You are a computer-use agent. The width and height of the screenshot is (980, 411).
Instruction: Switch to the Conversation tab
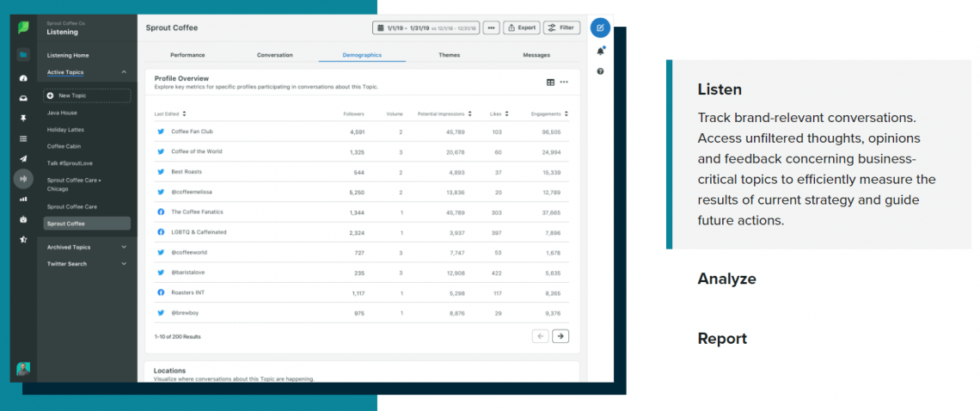click(274, 55)
